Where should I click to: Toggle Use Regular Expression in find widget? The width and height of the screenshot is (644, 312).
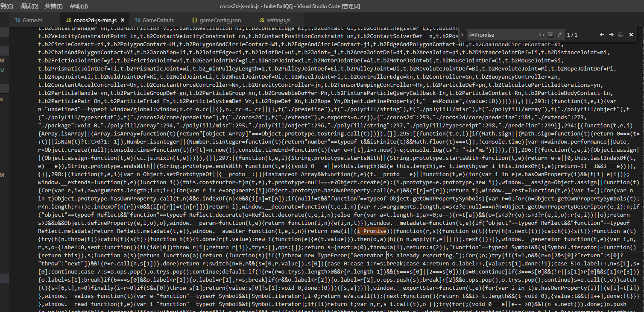(560, 35)
